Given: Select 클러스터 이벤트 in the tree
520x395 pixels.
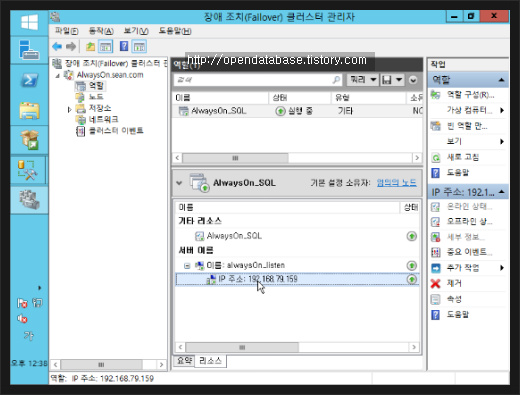Looking at the screenshot, I should pos(116,131).
